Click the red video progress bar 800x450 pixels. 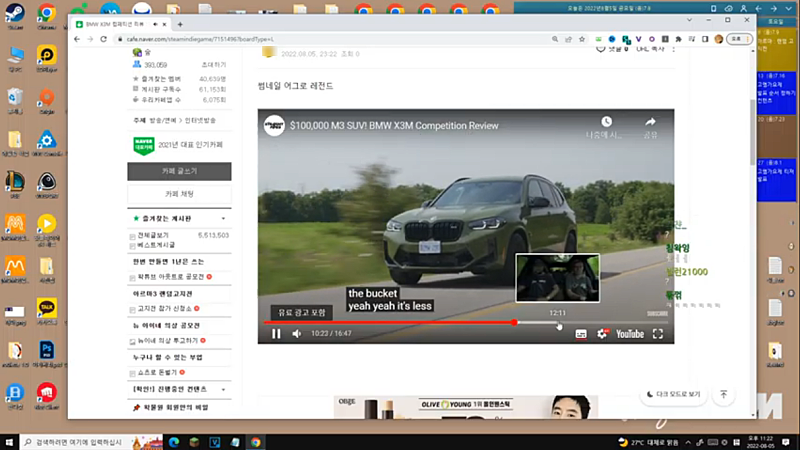(x=390, y=322)
